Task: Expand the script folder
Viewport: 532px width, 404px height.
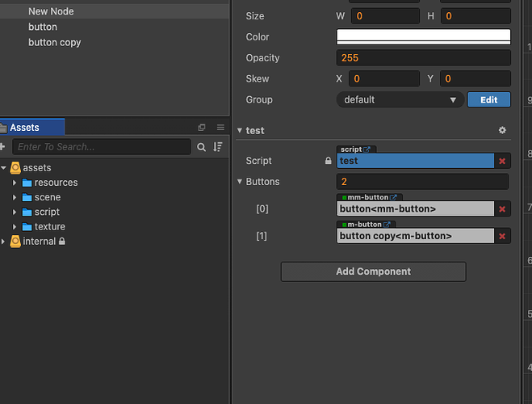Action: (15, 213)
